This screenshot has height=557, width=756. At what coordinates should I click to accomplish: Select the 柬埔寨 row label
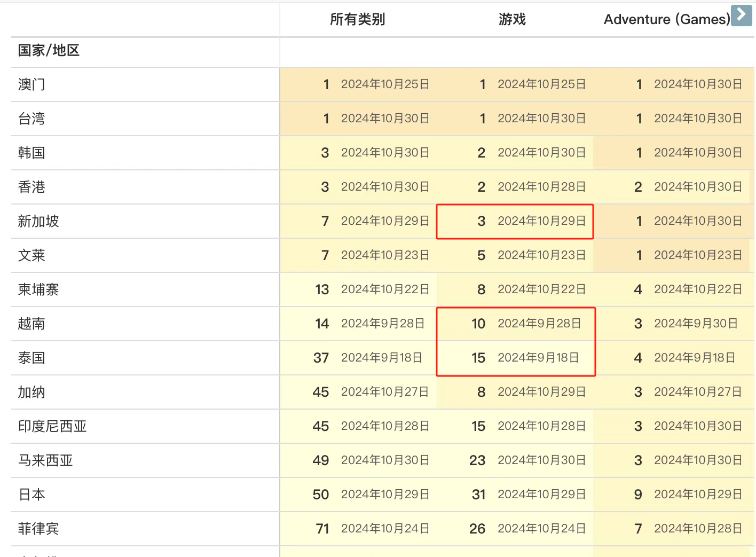point(38,289)
